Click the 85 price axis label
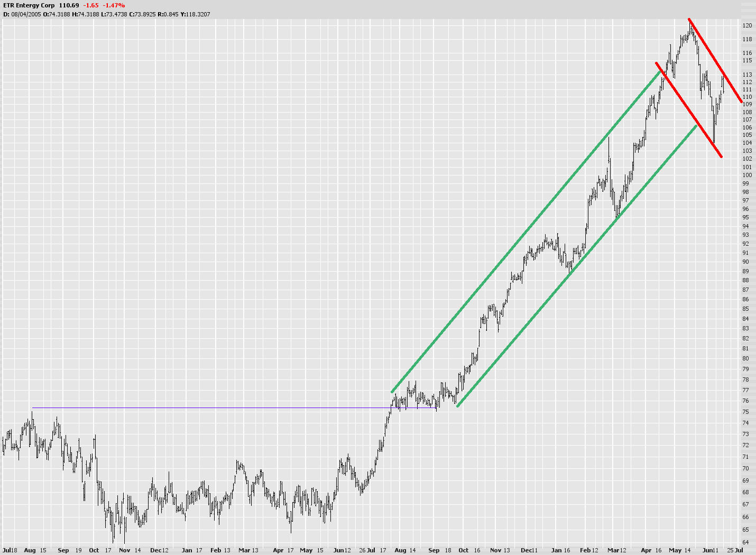Screen dimensions: 756x555 point(745,309)
